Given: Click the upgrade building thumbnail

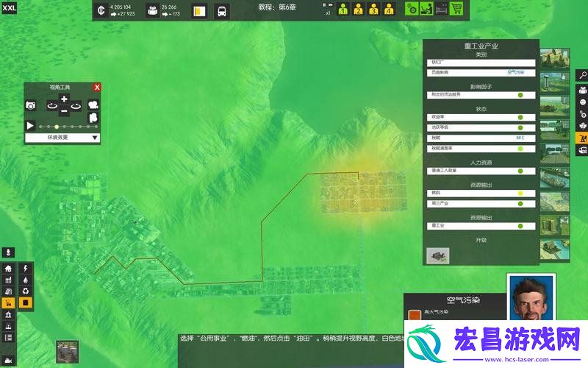Looking at the screenshot, I should [x=438, y=255].
